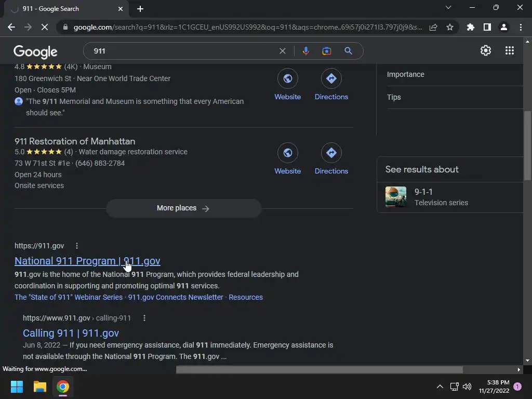Open tab search dropdown chevron
The width and height of the screenshot is (532, 399).
coord(448,7)
